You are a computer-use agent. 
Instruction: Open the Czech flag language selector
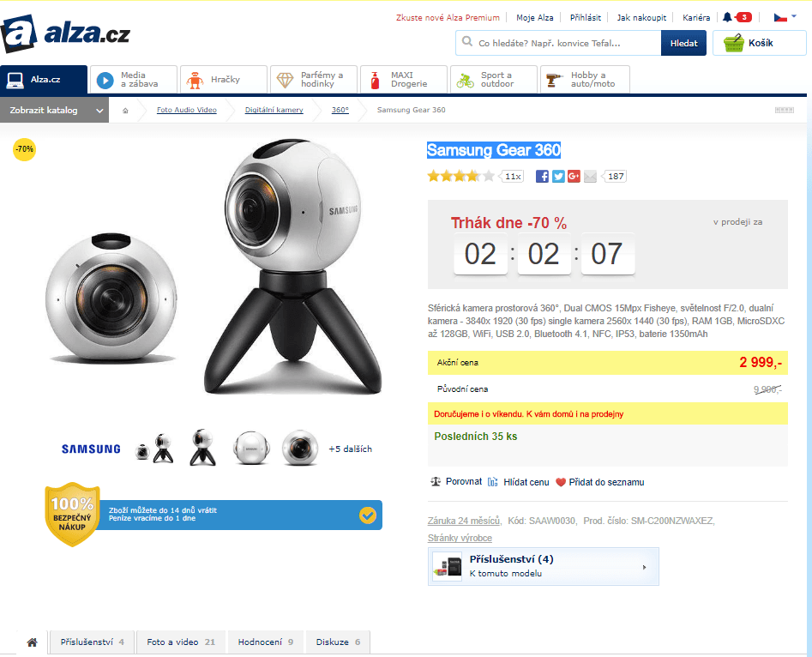click(x=785, y=17)
